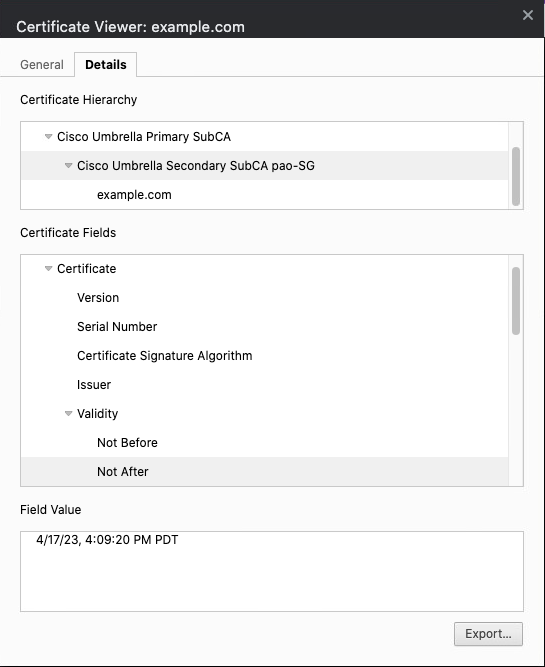The image size is (545, 667).
Task: Select the Details tab
Action: tap(106, 65)
